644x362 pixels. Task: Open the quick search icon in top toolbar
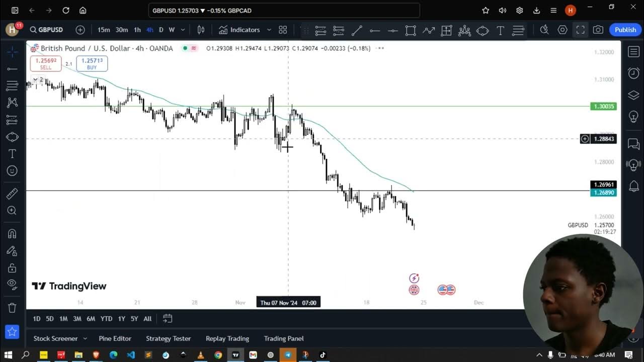(x=544, y=30)
